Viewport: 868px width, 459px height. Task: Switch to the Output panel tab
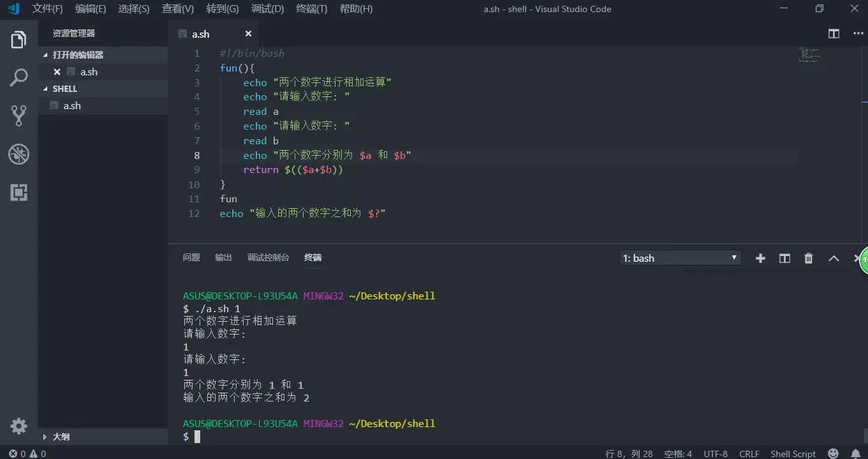pos(223,257)
